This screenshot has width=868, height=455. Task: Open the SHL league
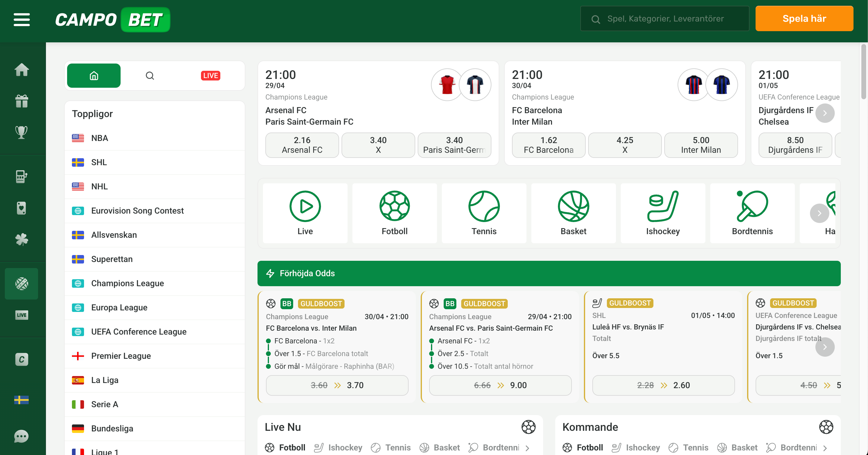[x=155, y=162]
